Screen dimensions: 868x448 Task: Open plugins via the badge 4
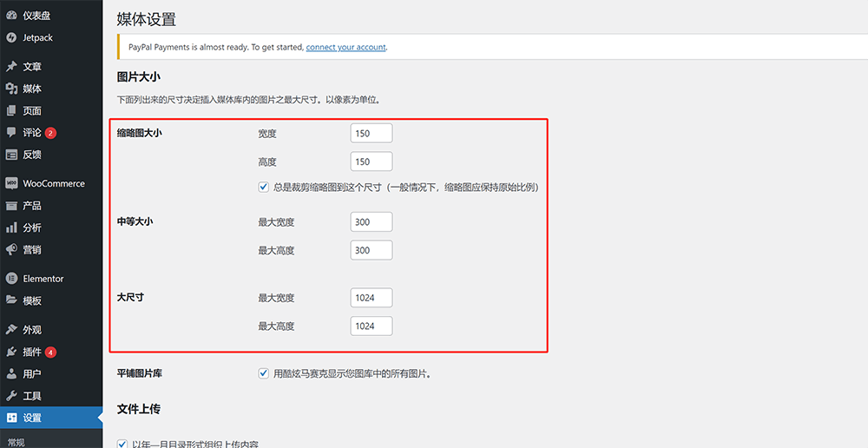coord(51,352)
